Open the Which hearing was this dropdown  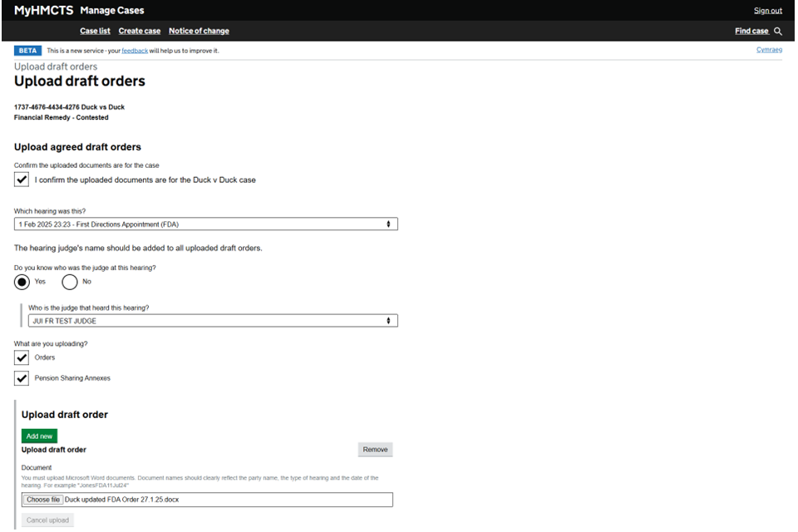click(x=205, y=224)
